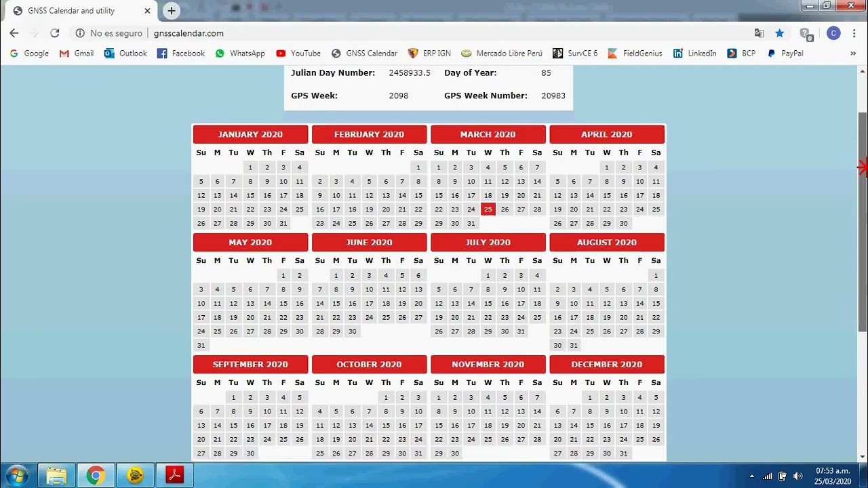
Task: Select July 31 in the calendar
Action: click(x=521, y=331)
